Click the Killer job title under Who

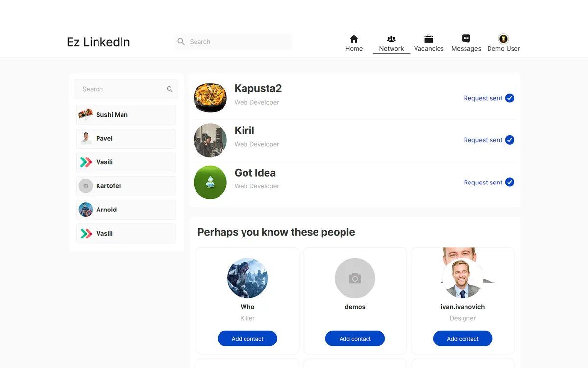point(247,318)
